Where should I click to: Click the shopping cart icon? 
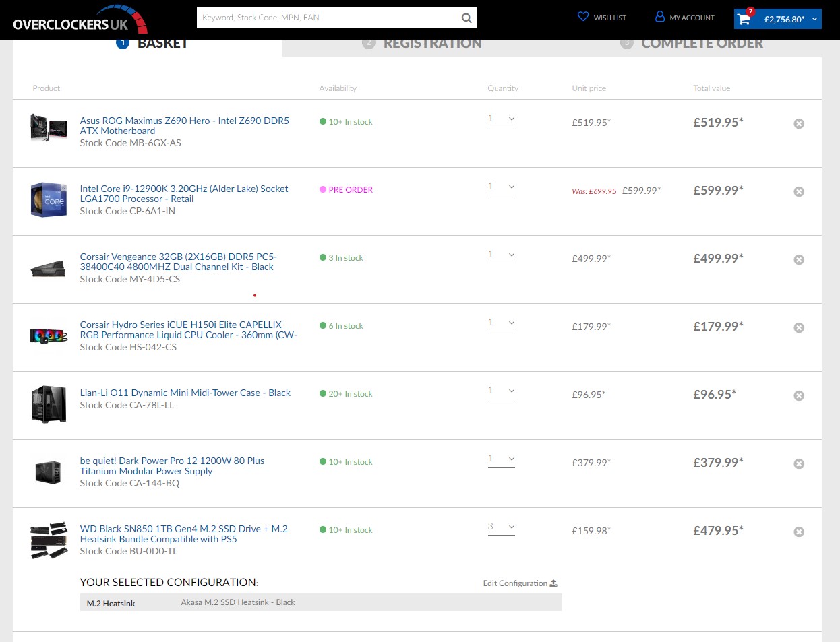point(744,19)
